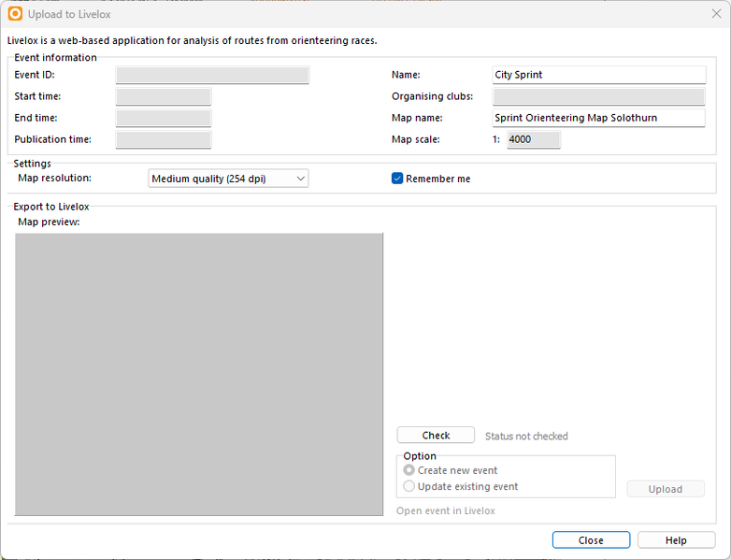The image size is (731, 560).
Task: Edit the Name field containing City Sprint
Action: (599, 75)
